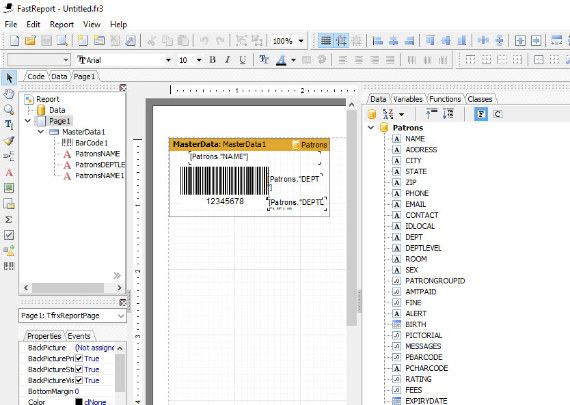Click Align Left Edges icon

pos(378,40)
